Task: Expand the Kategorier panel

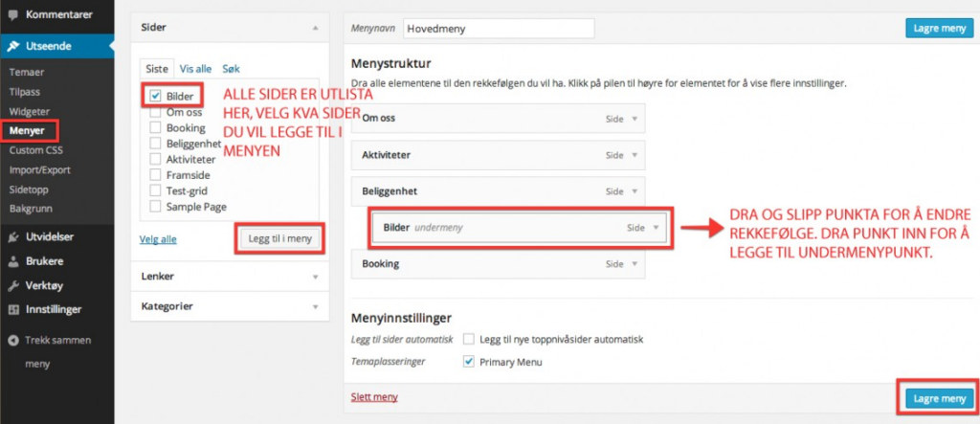Action: pos(314,306)
